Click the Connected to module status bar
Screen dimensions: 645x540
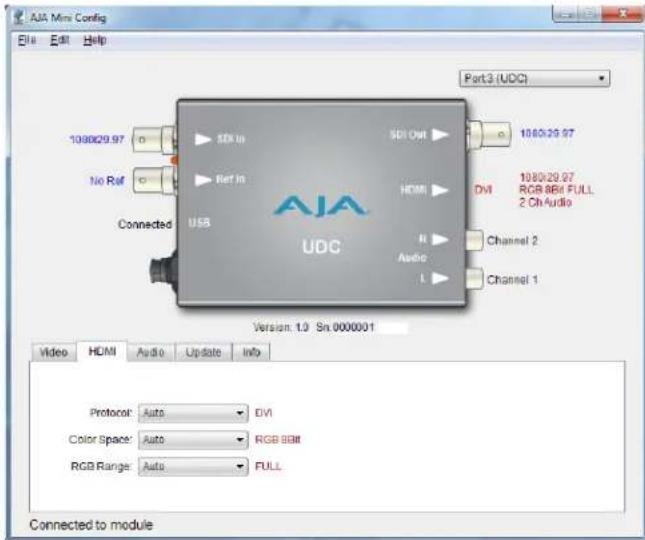91,525
